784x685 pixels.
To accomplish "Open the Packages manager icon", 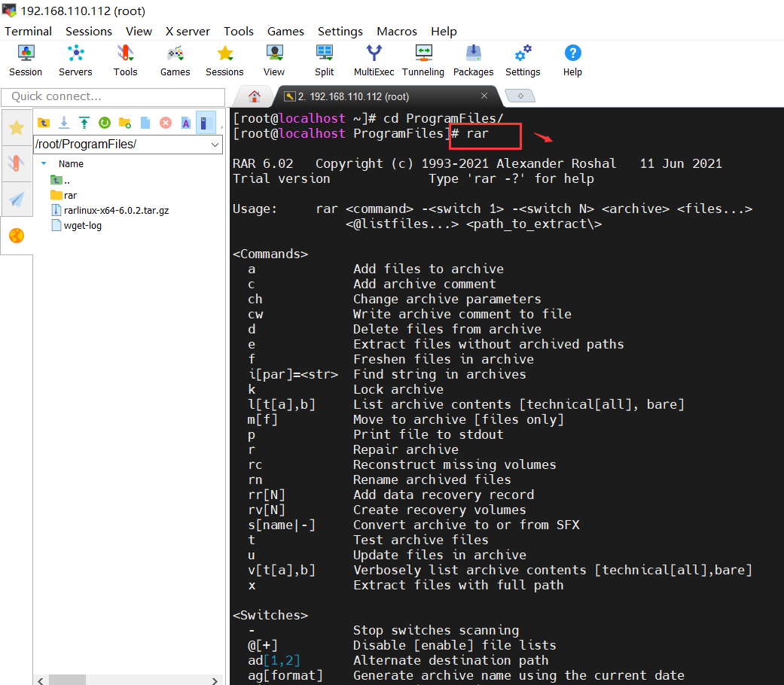I will (473, 60).
